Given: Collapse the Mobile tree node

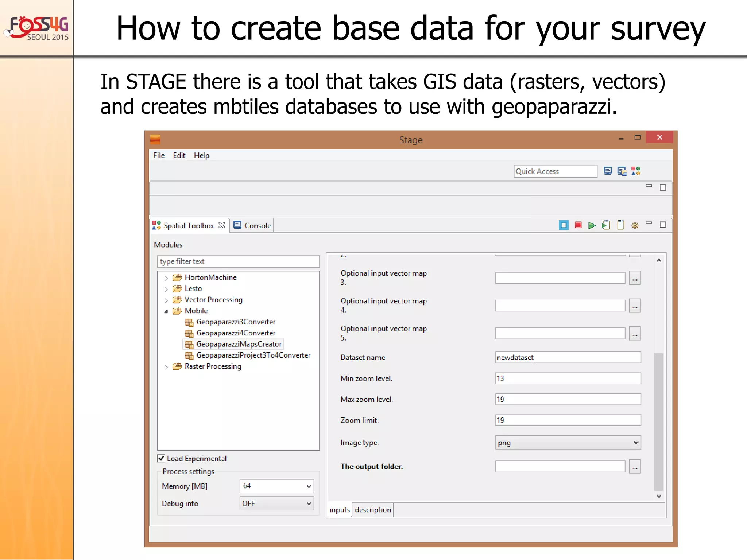Looking at the screenshot, I should 166,311.
